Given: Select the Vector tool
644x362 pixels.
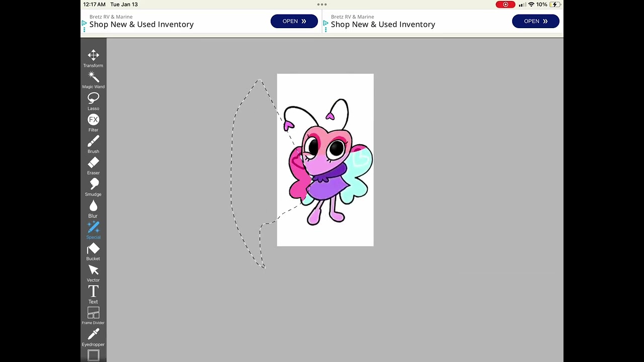Looking at the screenshot, I should (93, 274).
